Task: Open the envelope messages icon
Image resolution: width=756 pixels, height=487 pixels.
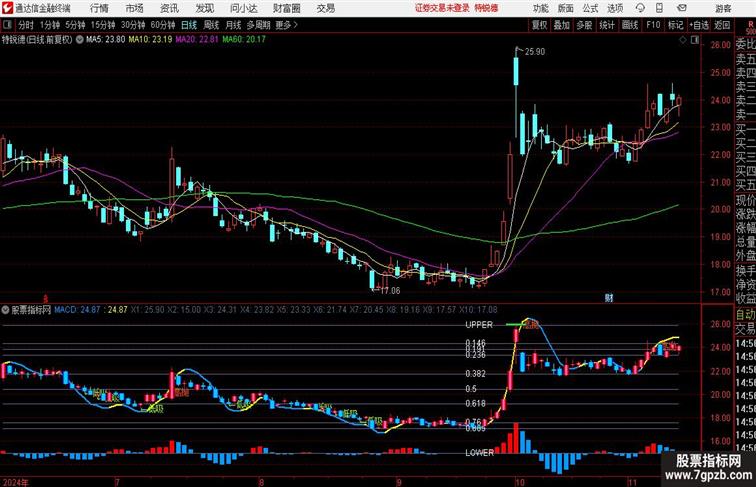Action: pos(682,8)
